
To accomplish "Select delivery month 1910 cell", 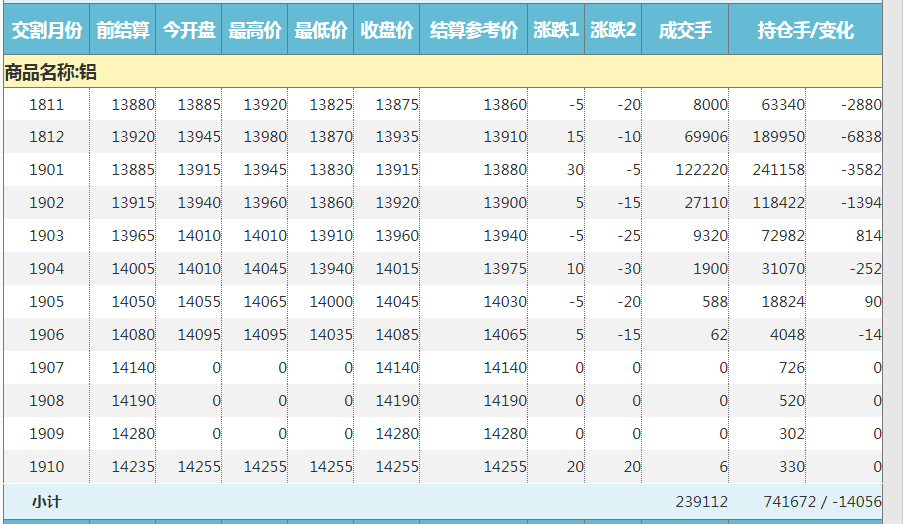I will (x=46, y=467).
